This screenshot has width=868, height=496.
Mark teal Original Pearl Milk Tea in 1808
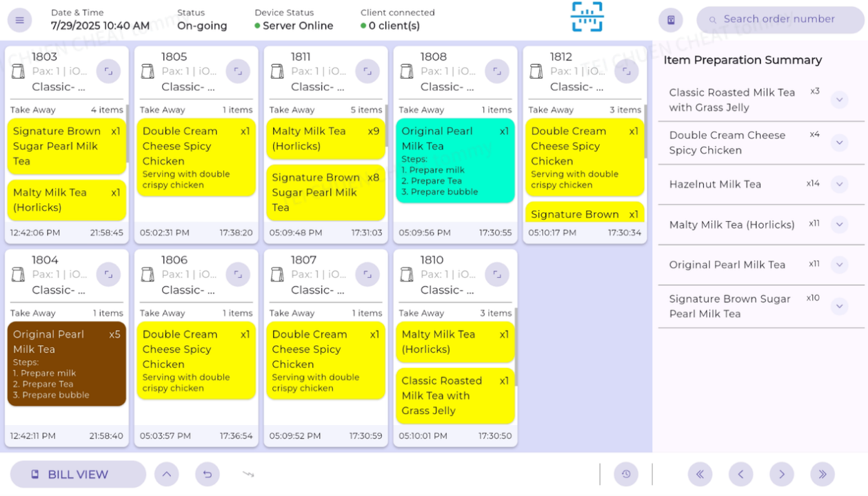(455, 161)
